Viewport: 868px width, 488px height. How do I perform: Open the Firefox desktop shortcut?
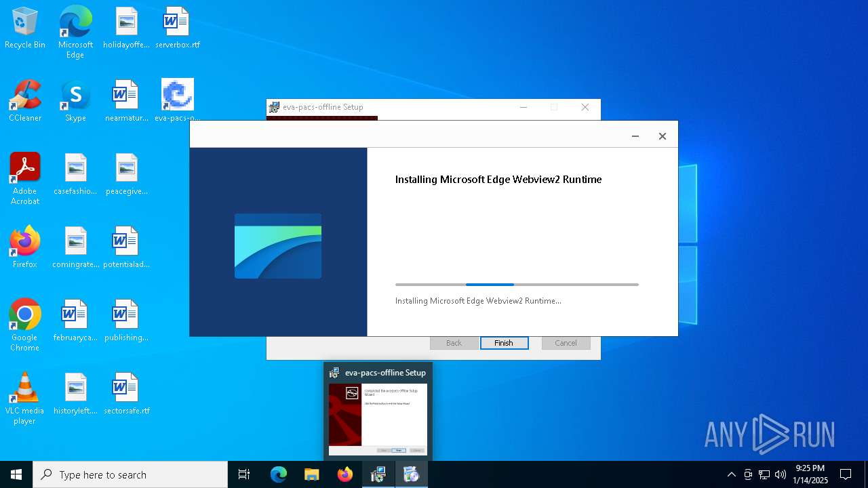(25, 248)
